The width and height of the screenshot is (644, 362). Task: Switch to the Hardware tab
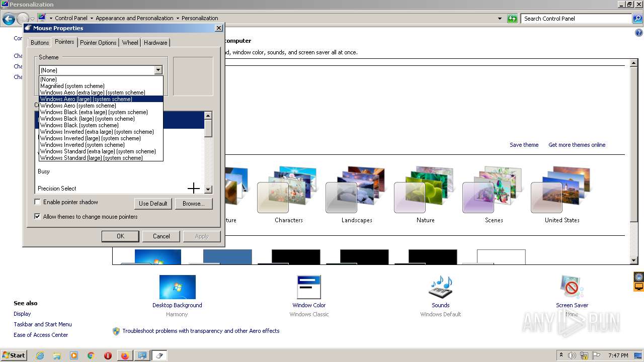point(155,43)
